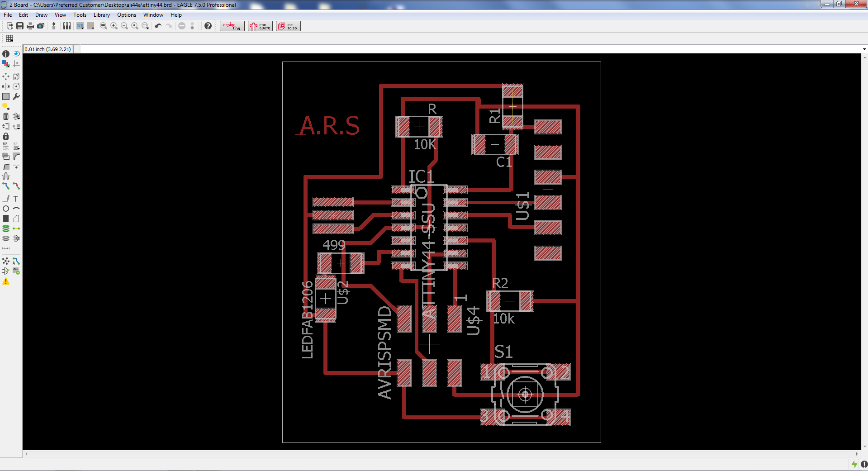Open the ULP dropdown
The image size is (868, 471).
pos(90,26)
